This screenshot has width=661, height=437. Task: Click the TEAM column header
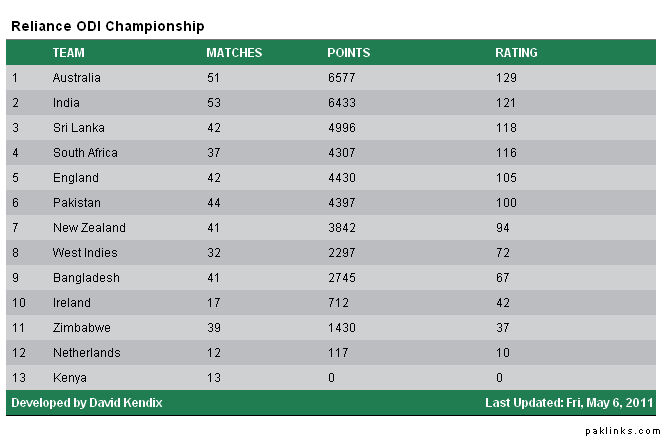68,52
